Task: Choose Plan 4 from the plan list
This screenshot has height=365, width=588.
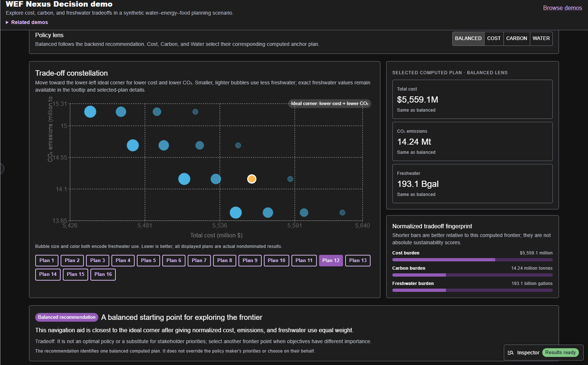Action: (x=123, y=261)
